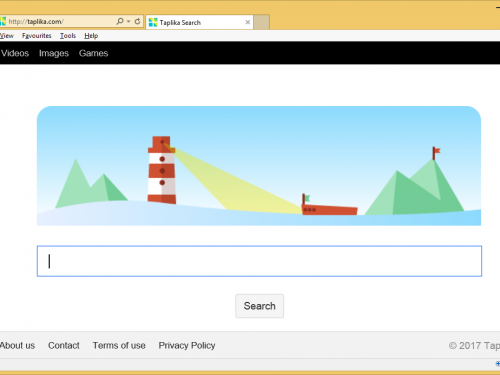500x375 pixels.
Task: Close the Taplika Search tab
Action: [x=248, y=22]
